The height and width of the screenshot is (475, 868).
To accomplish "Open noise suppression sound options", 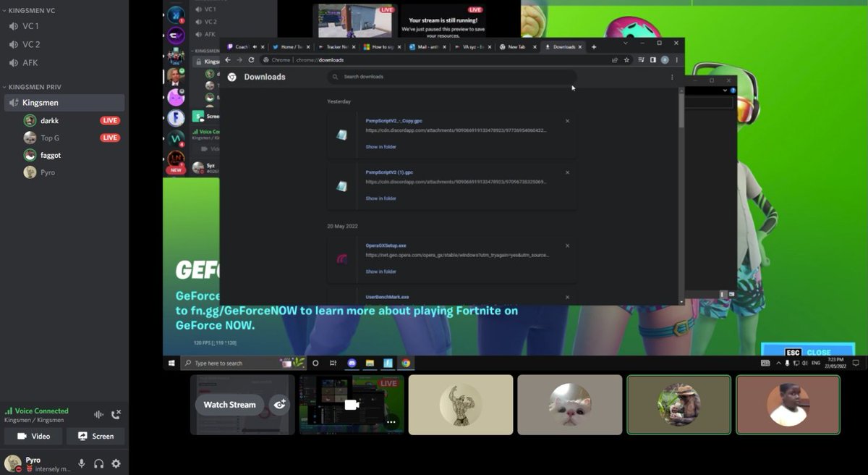I will tap(99, 414).
